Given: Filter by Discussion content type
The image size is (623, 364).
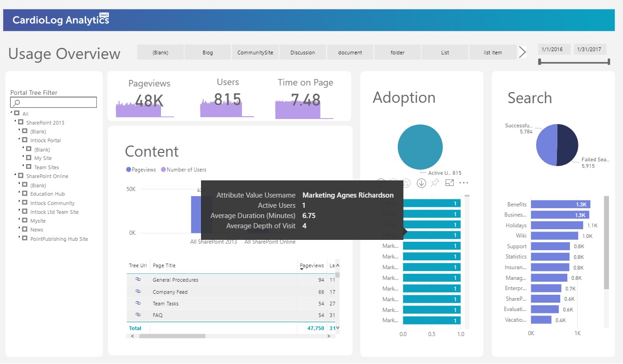Looking at the screenshot, I should coord(303,52).
